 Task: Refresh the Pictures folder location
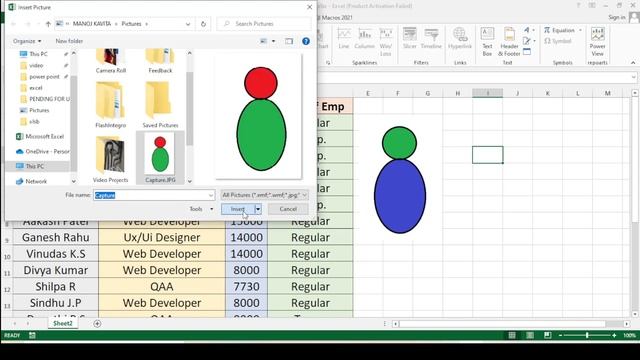coord(203,24)
